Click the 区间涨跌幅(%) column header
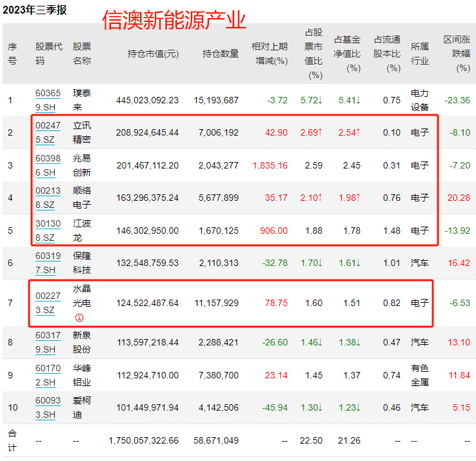 coord(457,54)
